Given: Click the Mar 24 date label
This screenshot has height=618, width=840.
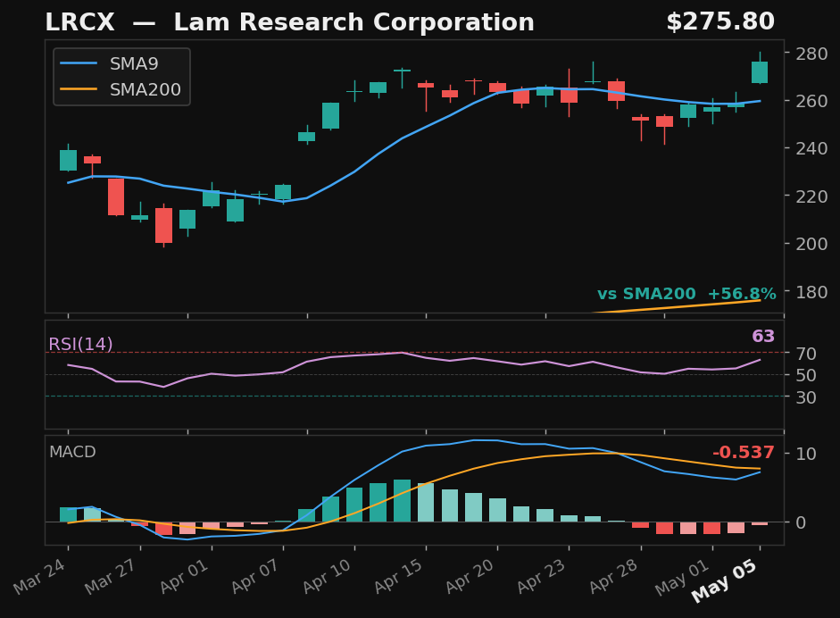Looking at the screenshot, I should [41, 576].
